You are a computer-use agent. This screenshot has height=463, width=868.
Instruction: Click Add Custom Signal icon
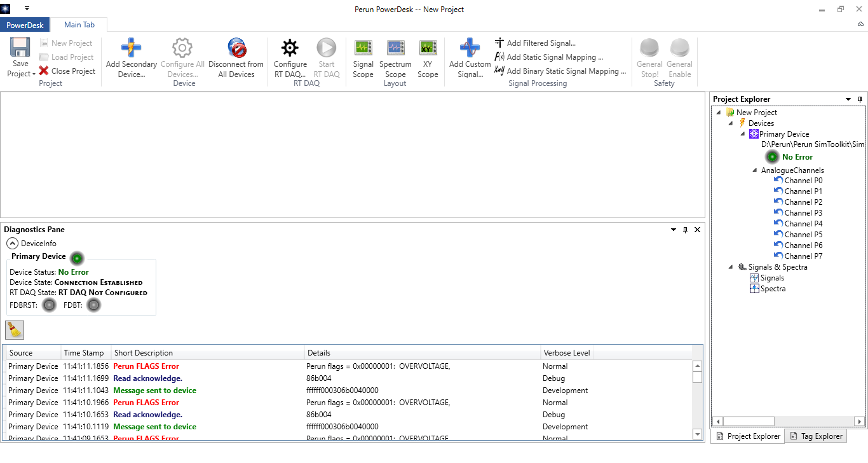click(470, 48)
